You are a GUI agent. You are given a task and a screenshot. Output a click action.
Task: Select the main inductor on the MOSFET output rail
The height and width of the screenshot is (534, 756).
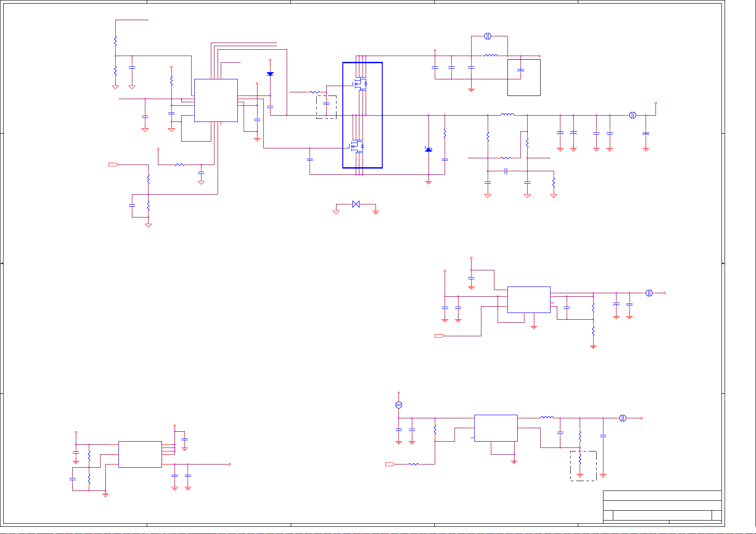(507, 115)
